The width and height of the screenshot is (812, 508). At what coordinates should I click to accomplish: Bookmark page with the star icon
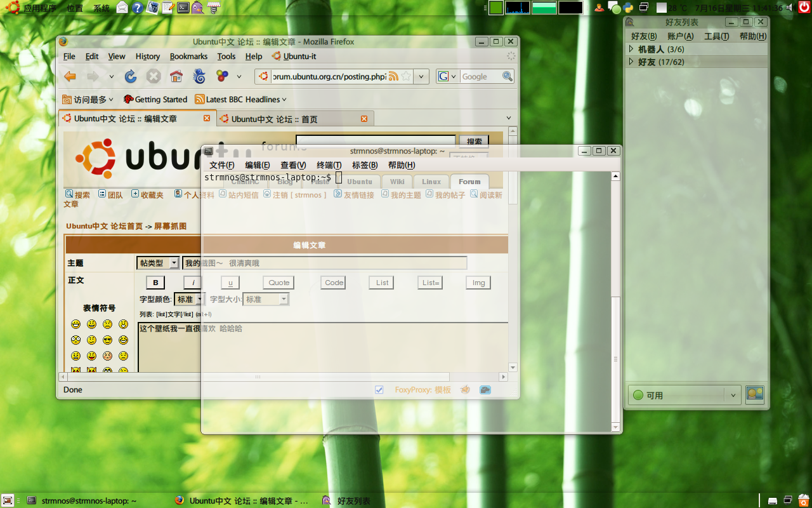pyautogui.click(x=406, y=76)
